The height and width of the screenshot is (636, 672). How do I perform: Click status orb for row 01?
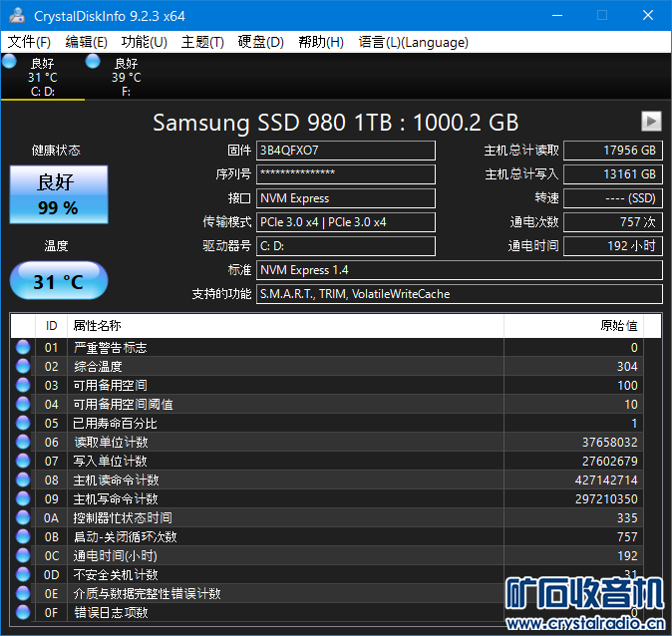(23, 347)
